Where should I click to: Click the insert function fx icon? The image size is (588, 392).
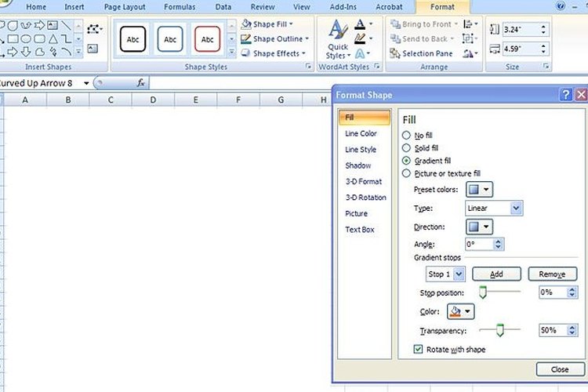point(140,83)
